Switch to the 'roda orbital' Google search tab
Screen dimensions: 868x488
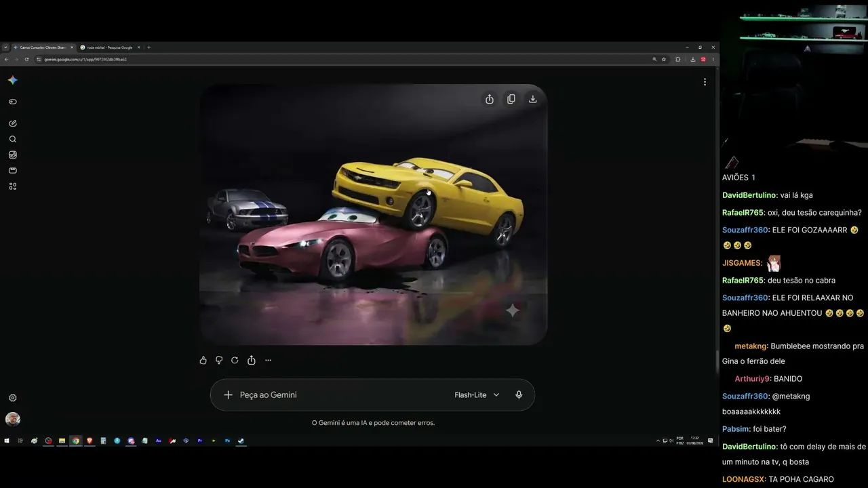(x=110, y=47)
